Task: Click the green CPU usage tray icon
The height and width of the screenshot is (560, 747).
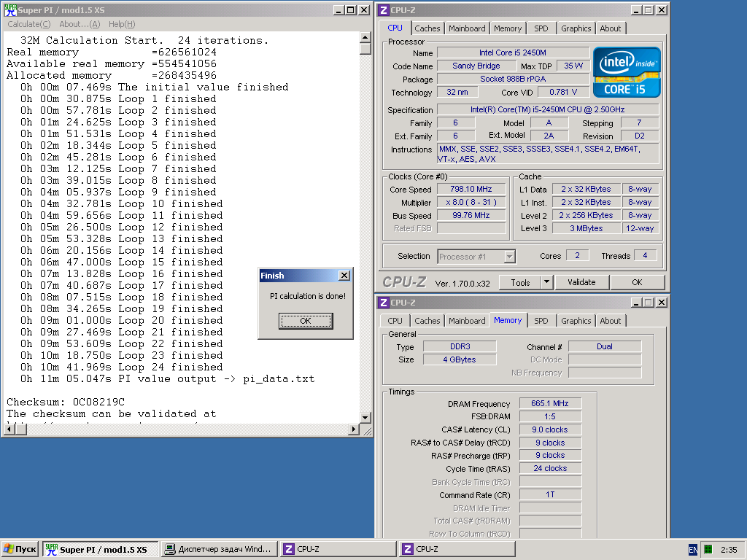Action: point(708,550)
